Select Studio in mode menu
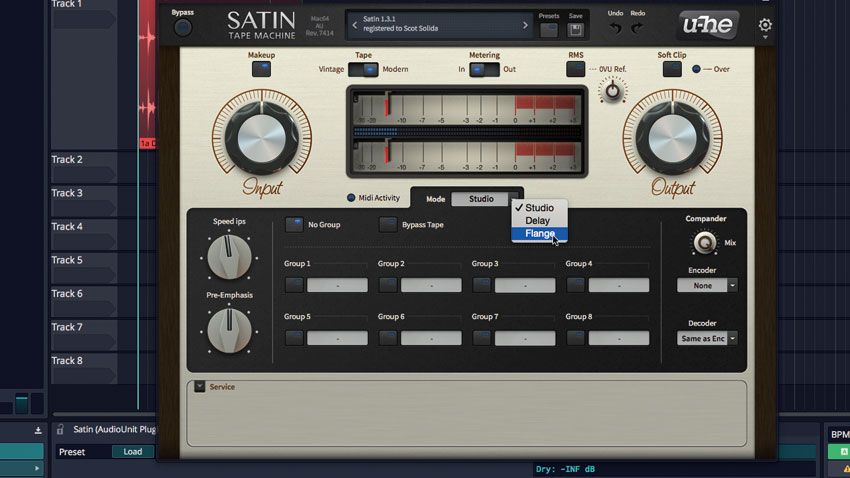Screen dimensions: 850x478 tap(539, 208)
